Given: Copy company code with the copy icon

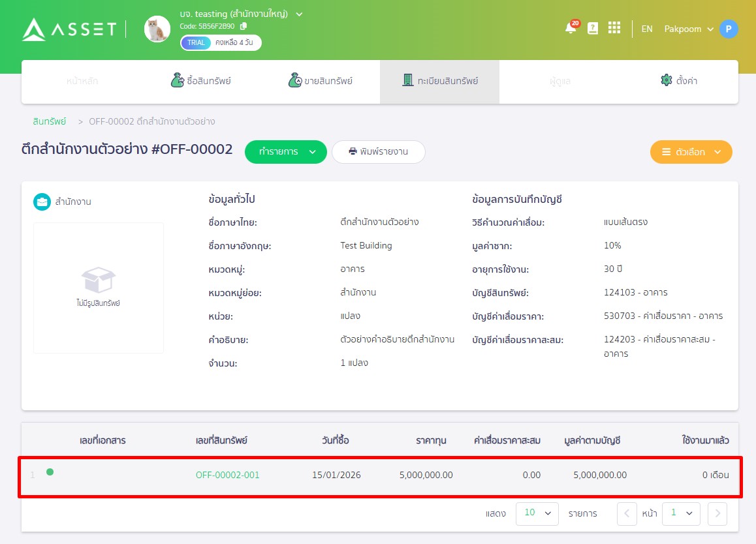Looking at the screenshot, I should 242,27.
